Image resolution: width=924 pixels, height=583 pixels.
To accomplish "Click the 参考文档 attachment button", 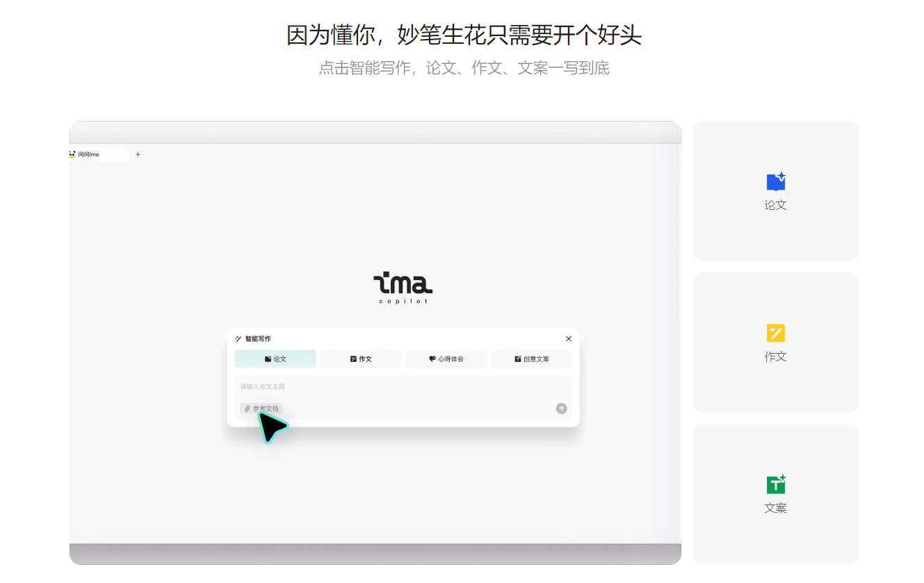I will (x=261, y=409).
